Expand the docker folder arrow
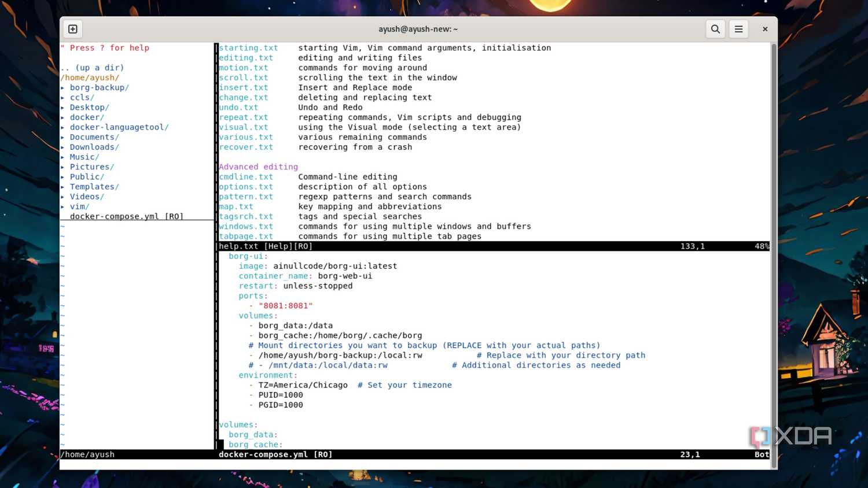This screenshot has height=488, width=868. tap(62, 117)
